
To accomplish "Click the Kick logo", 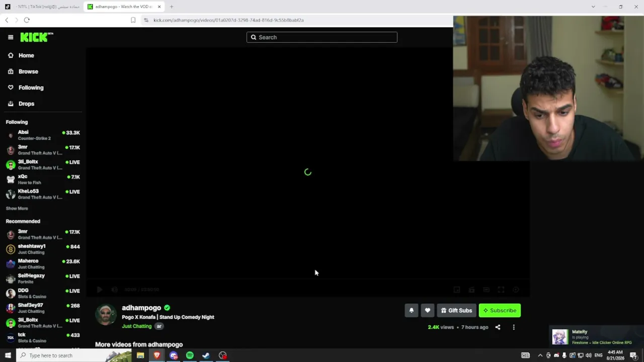I will pyautogui.click(x=36, y=37).
